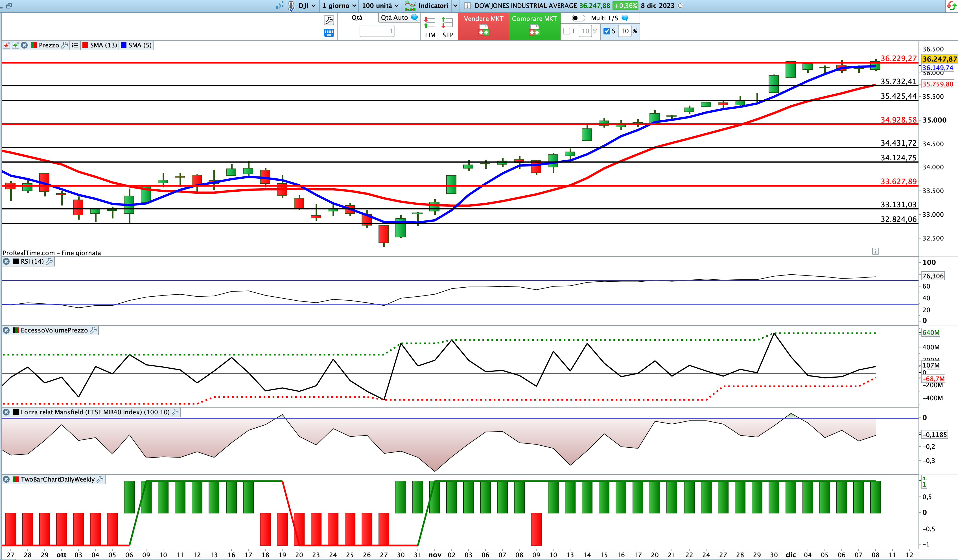Click the SMA 13 value 35.759,80
Viewport: 958px width, 560px height.
(x=937, y=84)
